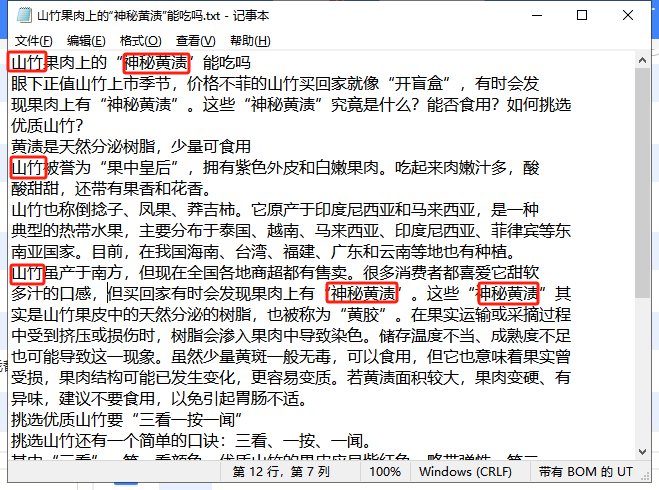This screenshot has height=490, width=659.
Task: Open the 查看(V) menu
Action: pos(195,41)
